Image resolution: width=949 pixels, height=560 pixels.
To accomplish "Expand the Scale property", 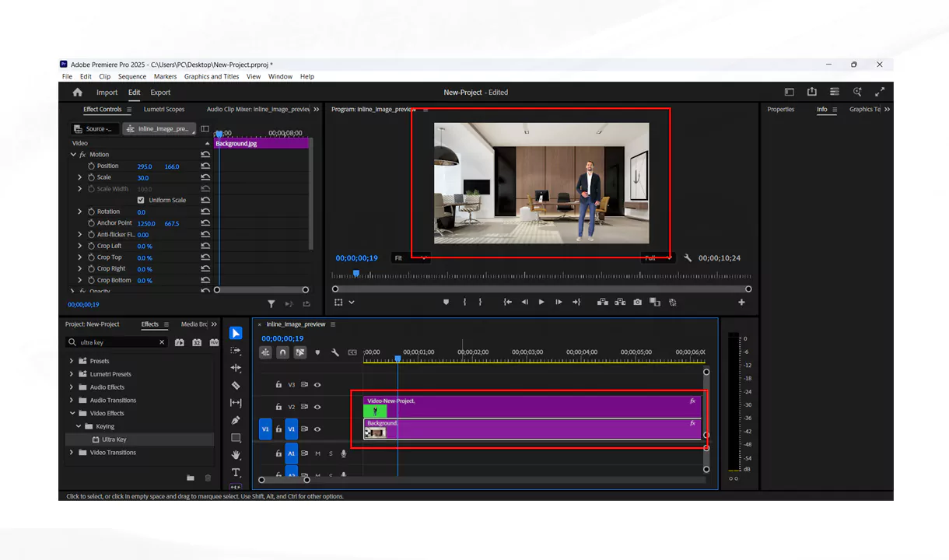I will click(79, 177).
